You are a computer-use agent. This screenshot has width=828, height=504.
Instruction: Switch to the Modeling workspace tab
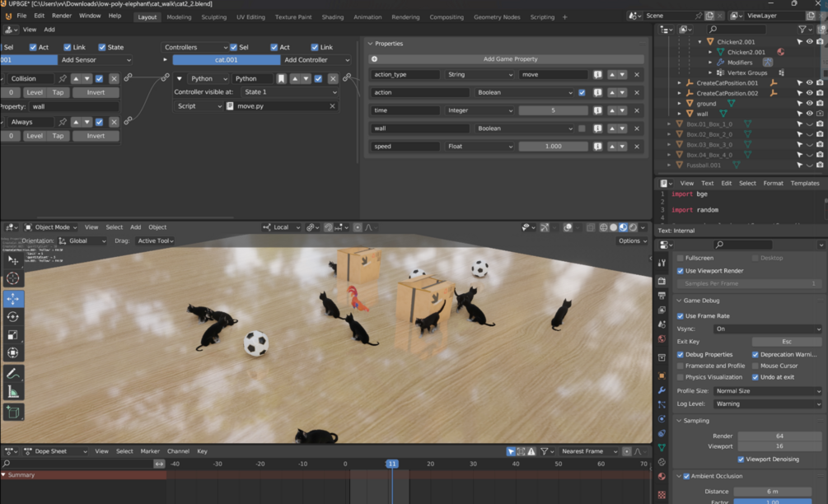[x=179, y=17]
